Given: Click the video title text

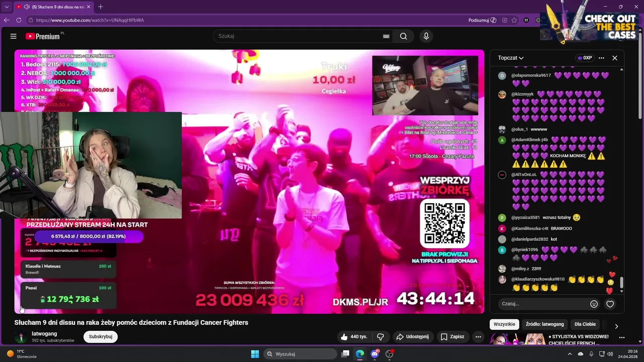Looking at the screenshot, I should 131,322.
